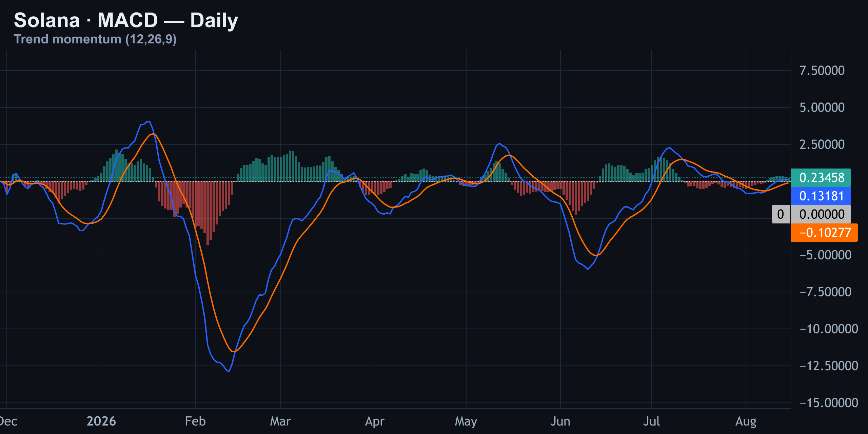Click the chart title 'Solana · MACD — Daily'
Image resolution: width=868 pixels, height=434 pixels.
[126, 20]
